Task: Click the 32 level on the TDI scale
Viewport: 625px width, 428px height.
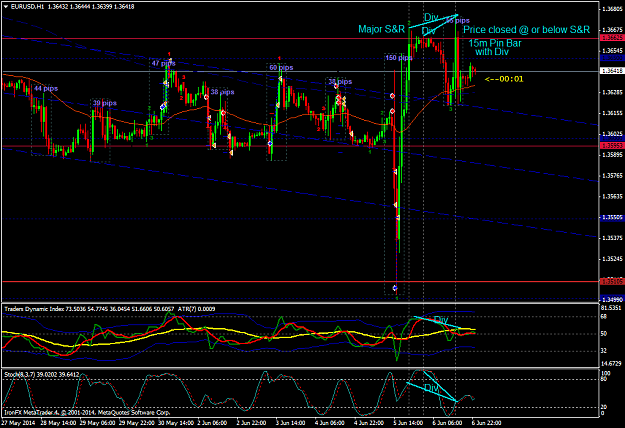Action: tap(604, 351)
